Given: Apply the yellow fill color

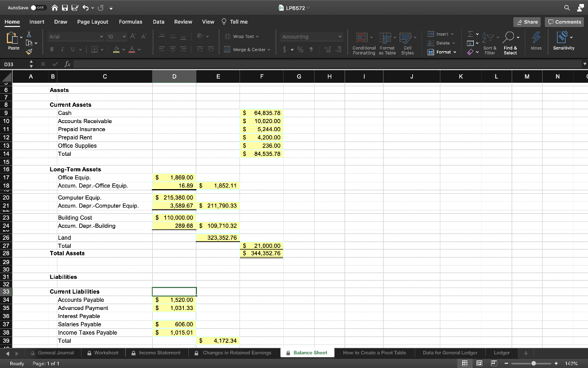Looking at the screenshot, I should point(116,49).
